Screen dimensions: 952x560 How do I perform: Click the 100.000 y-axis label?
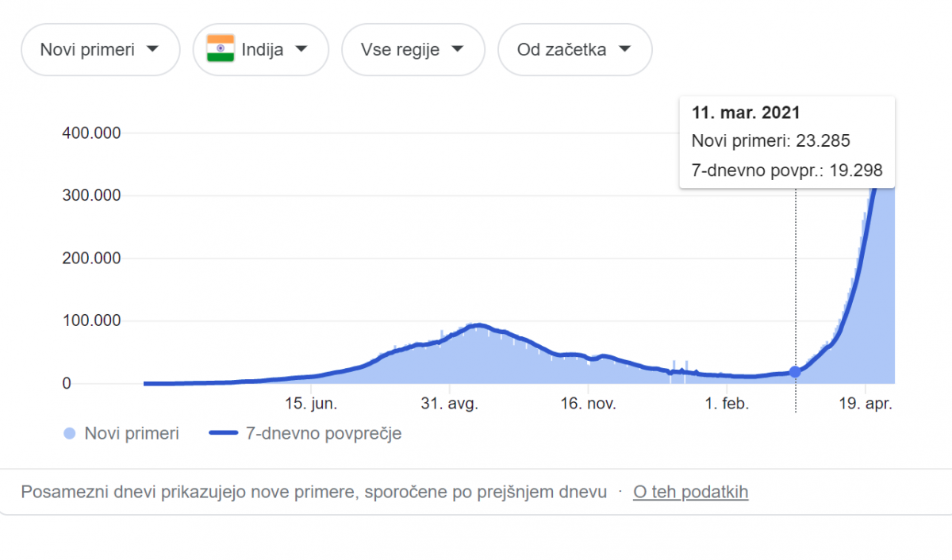point(91,321)
